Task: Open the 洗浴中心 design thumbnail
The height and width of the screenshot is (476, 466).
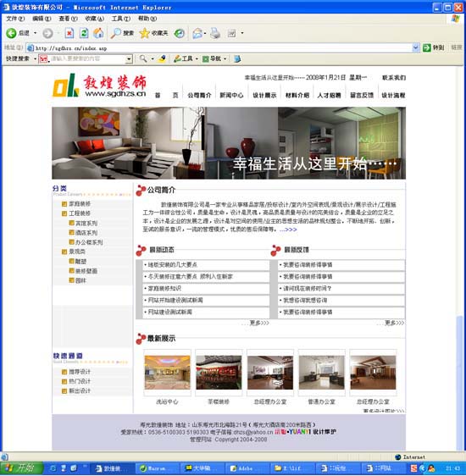Action: 167,373
